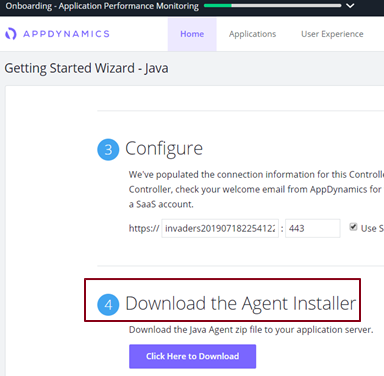Screen dimensions: 384x376
Task: Click the Configure step heading
Action: (164, 149)
